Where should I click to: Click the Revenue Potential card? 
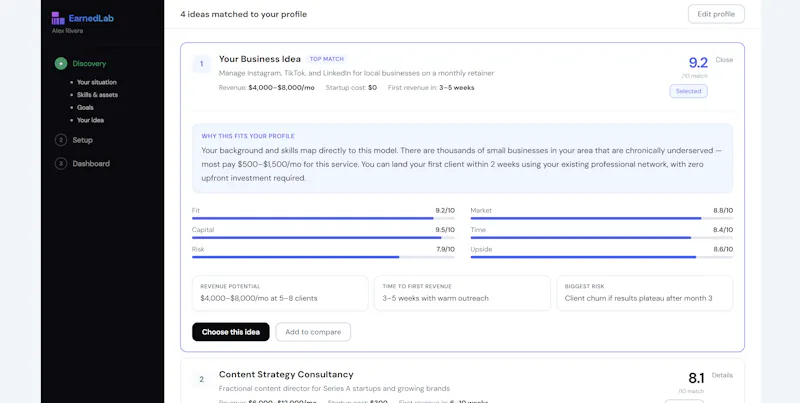coord(280,293)
